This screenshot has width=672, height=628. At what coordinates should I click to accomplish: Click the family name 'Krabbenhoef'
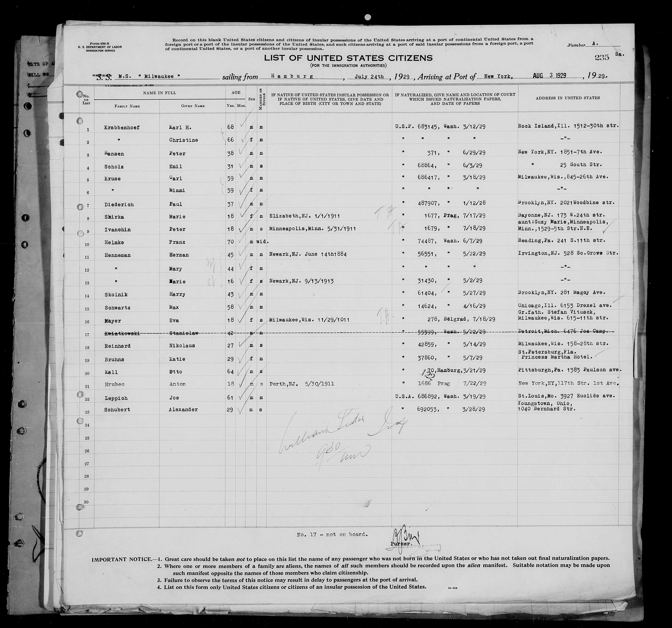[x=122, y=128]
